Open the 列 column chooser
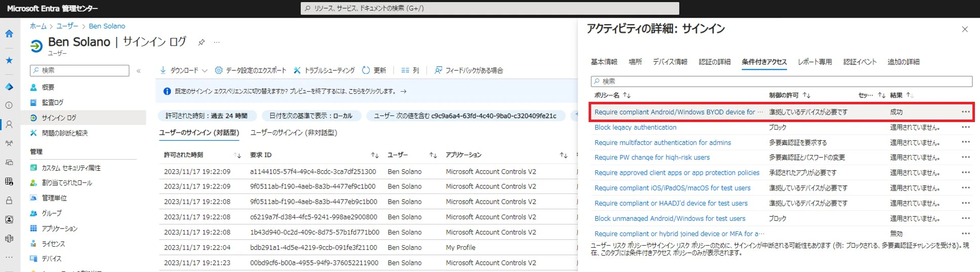Screen dimensions: 980x272 click(410, 70)
